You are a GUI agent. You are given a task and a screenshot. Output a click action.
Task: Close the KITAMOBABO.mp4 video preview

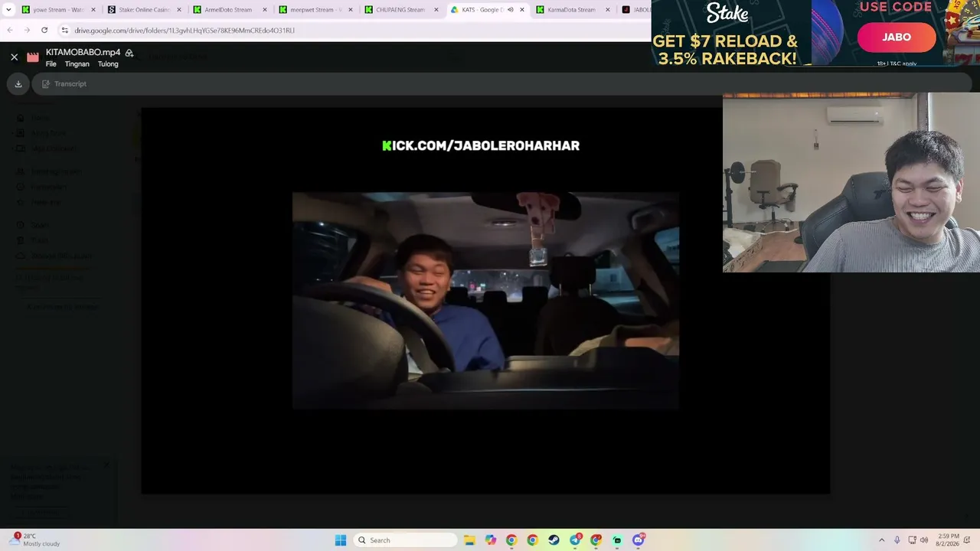(14, 57)
